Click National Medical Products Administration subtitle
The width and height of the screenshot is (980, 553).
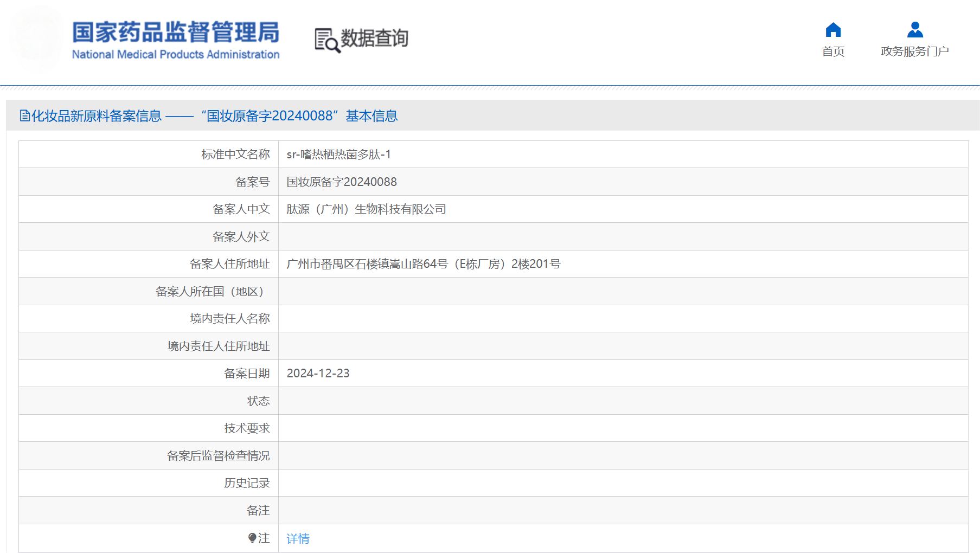(176, 54)
